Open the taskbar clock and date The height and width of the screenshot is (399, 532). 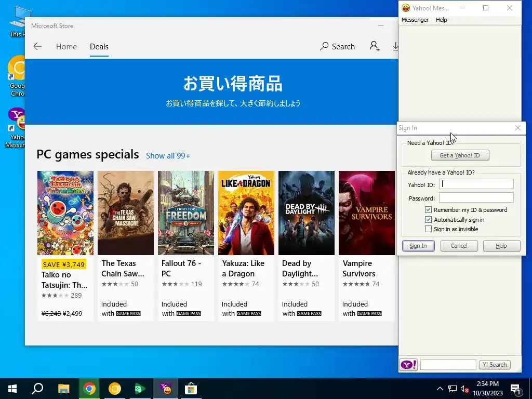pos(487,389)
